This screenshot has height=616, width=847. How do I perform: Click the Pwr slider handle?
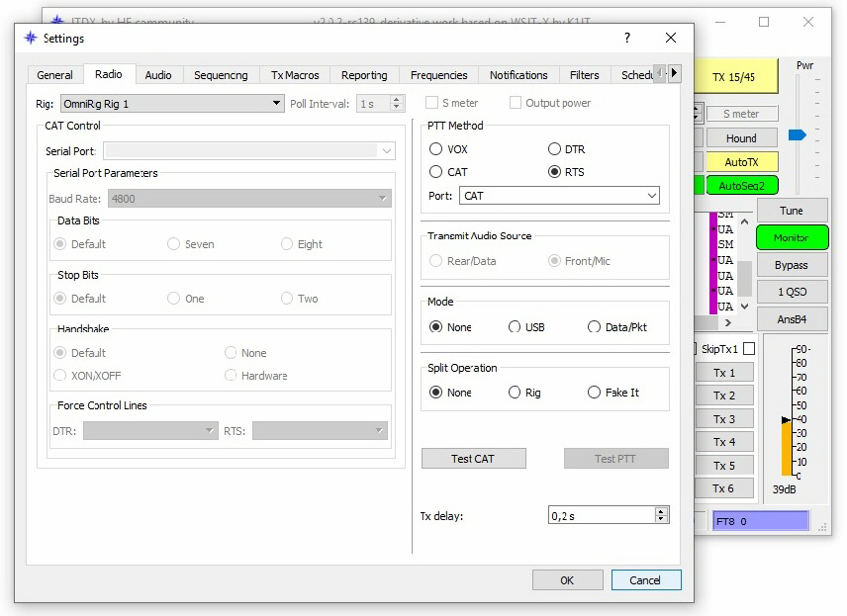(x=797, y=134)
